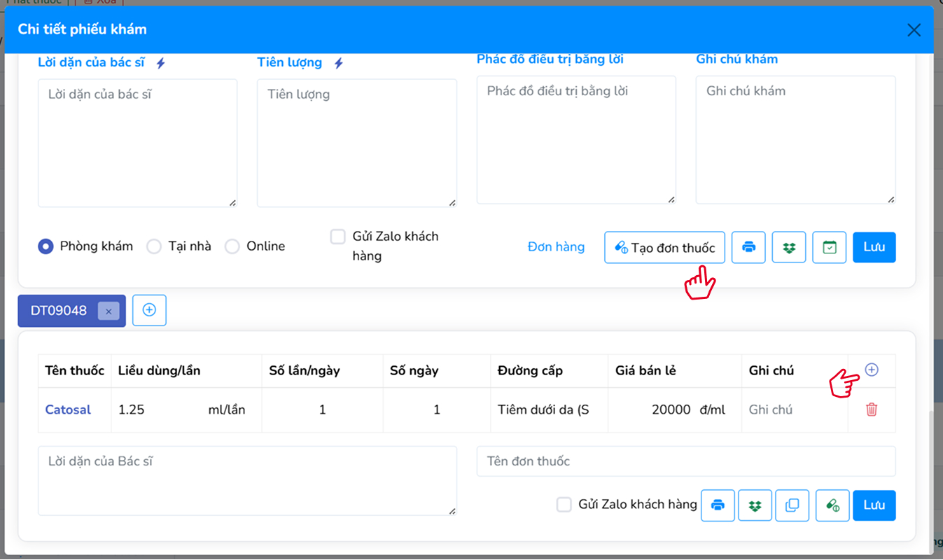Click the Tên đơn thuốc input field
This screenshot has height=560, width=943.
click(685, 461)
